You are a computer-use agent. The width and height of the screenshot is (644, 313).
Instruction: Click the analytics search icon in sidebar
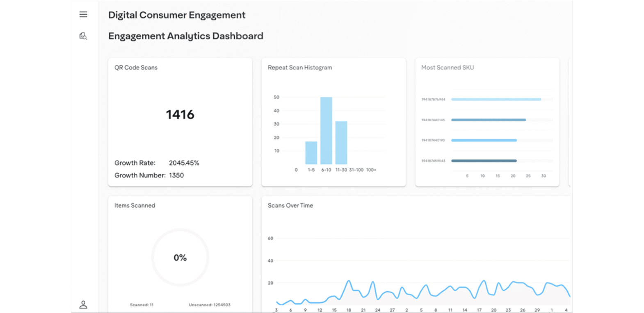(83, 36)
